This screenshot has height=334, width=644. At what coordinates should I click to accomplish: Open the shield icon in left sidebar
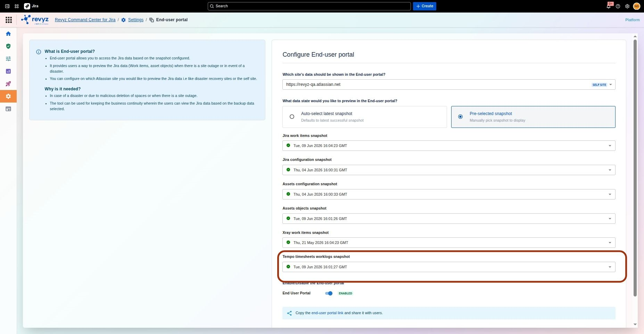pos(8,46)
